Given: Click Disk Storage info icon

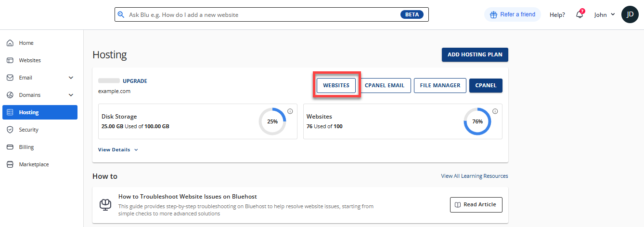Looking at the screenshot, I should click(290, 111).
